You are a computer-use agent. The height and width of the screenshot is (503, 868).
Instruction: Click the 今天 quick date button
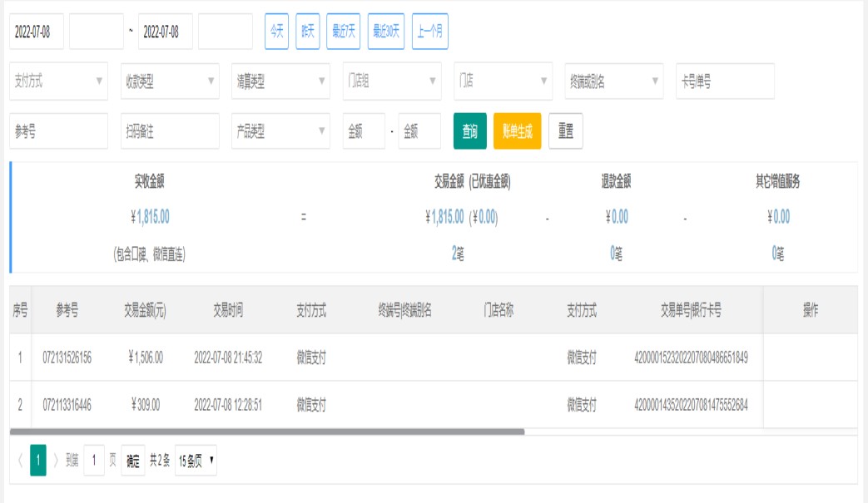(x=276, y=32)
